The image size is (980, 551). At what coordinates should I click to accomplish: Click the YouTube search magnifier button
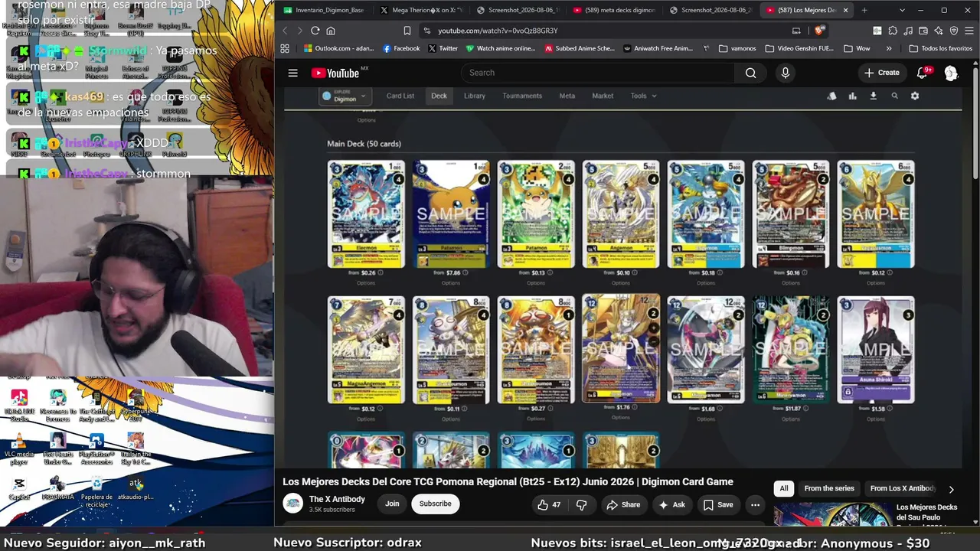click(750, 73)
